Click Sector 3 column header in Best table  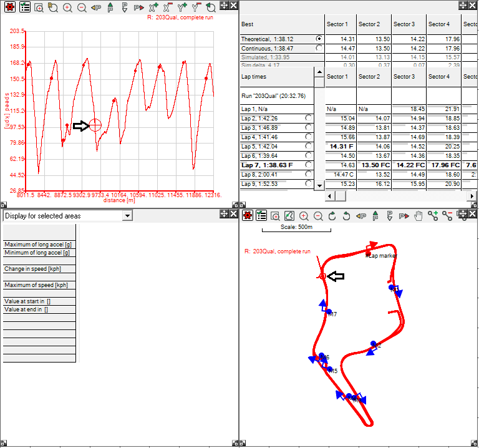[x=404, y=24]
